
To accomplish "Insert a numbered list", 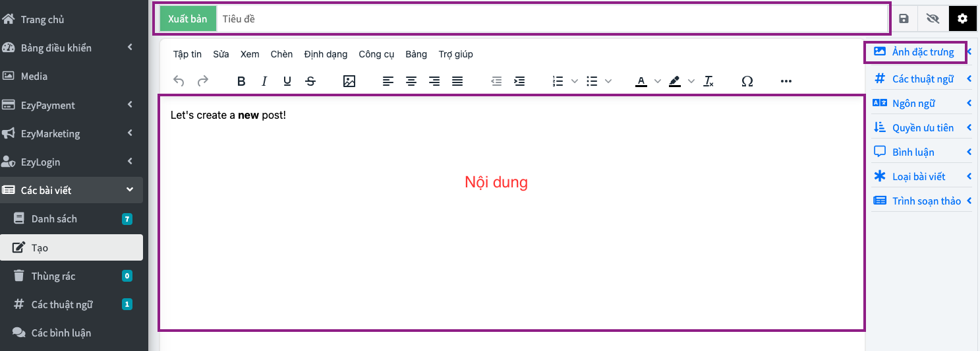I will tap(558, 81).
